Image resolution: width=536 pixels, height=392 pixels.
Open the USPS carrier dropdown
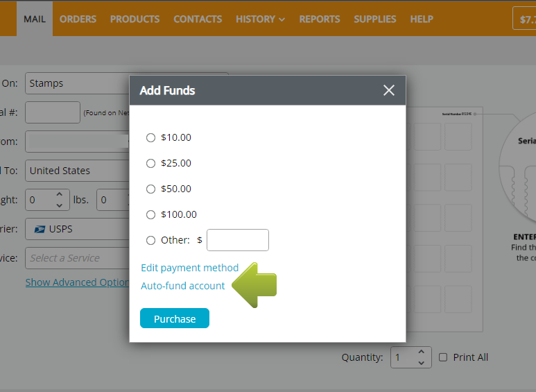point(77,229)
